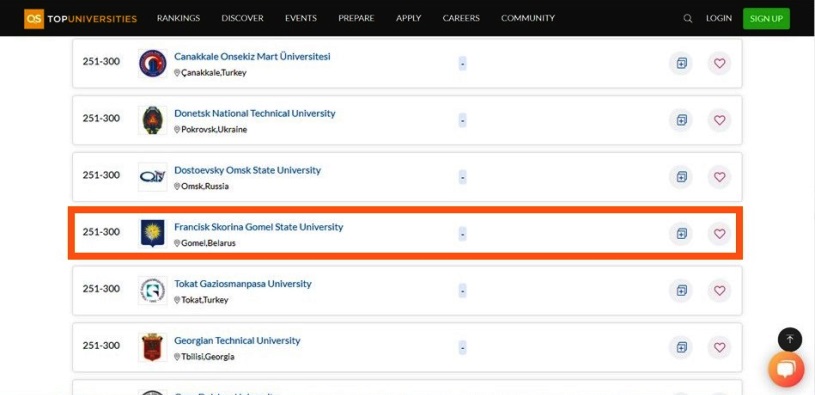Screen dimensions: 815x395
Task: Favorite Donetsk National Technical University with heart
Action: click(719, 120)
